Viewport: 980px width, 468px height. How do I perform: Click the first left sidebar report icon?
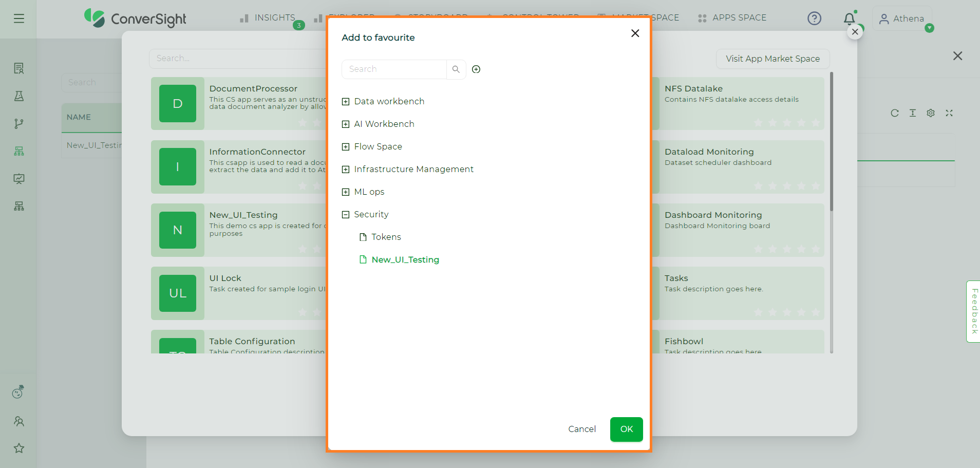[x=19, y=68]
